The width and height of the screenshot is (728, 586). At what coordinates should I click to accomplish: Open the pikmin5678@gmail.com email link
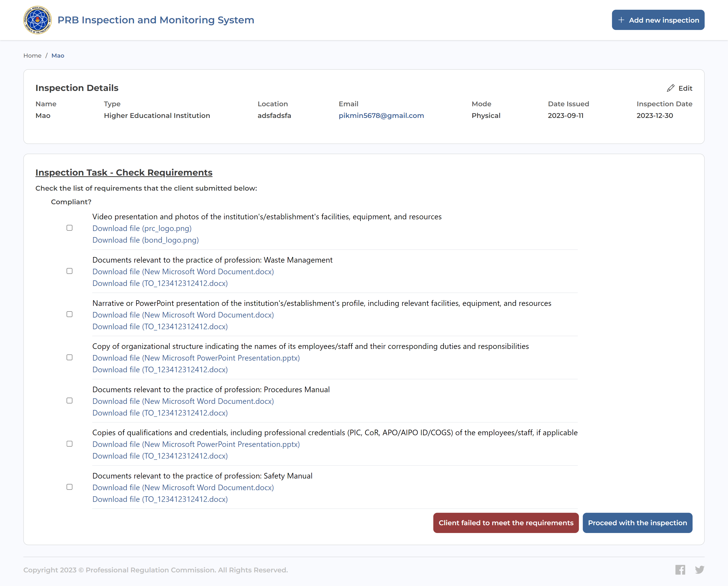click(x=381, y=115)
